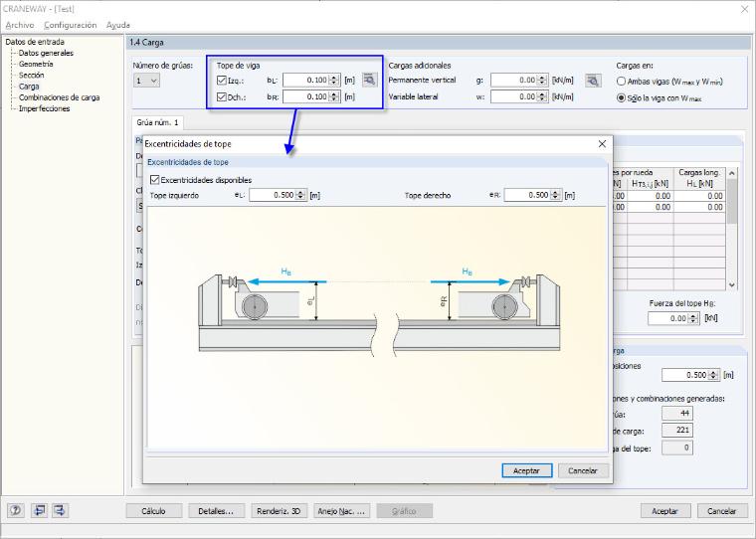Screen dimensions: 756x539
Task: Click the eL spinner arrows
Action: tap(300, 195)
